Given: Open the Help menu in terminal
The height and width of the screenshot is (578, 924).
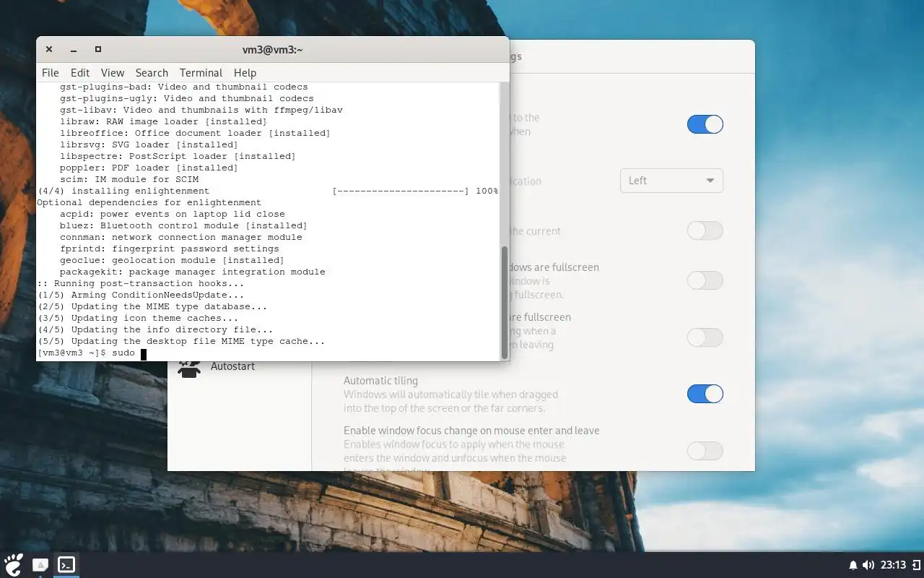Looking at the screenshot, I should click(x=245, y=73).
